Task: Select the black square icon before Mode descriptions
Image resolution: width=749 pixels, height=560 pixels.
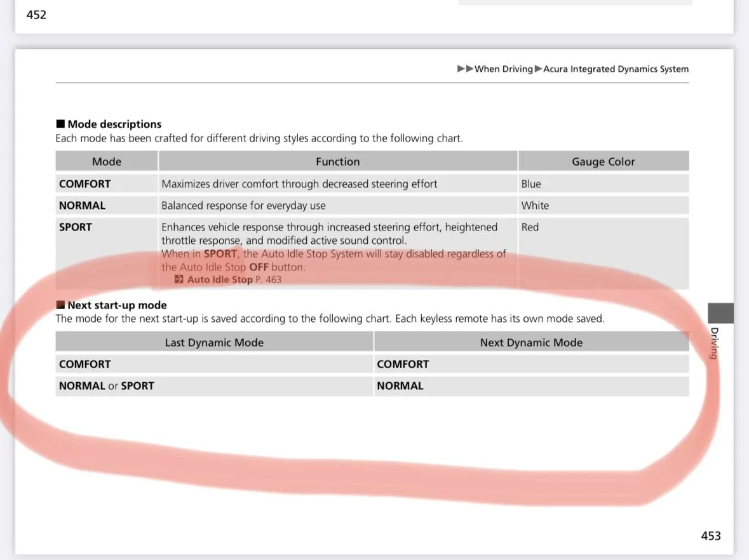Action: 60,124
